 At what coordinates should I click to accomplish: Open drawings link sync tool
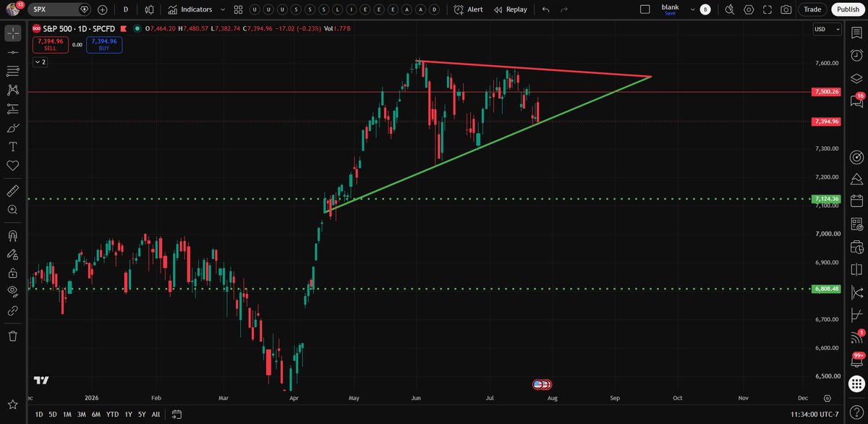(12, 310)
